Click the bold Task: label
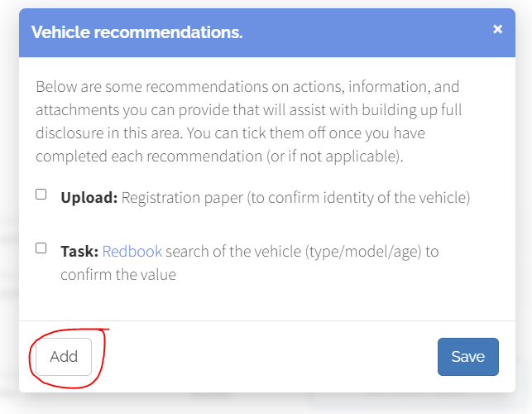The width and height of the screenshot is (532, 414). coord(79,252)
